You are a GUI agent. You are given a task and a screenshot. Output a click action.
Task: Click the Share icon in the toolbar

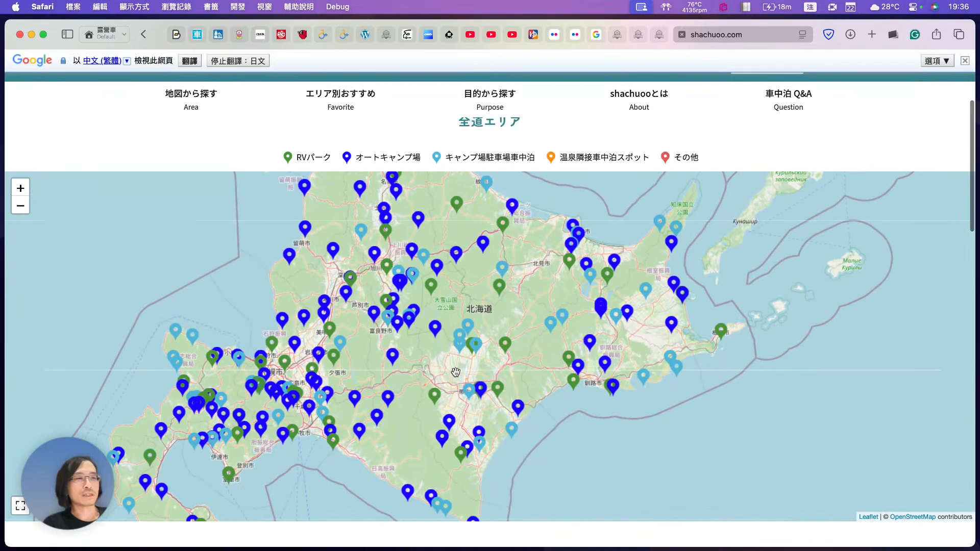click(936, 34)
